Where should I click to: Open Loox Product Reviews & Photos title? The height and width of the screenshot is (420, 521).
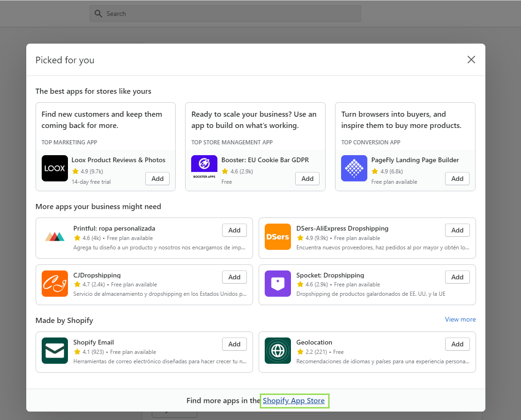[118, 160]
